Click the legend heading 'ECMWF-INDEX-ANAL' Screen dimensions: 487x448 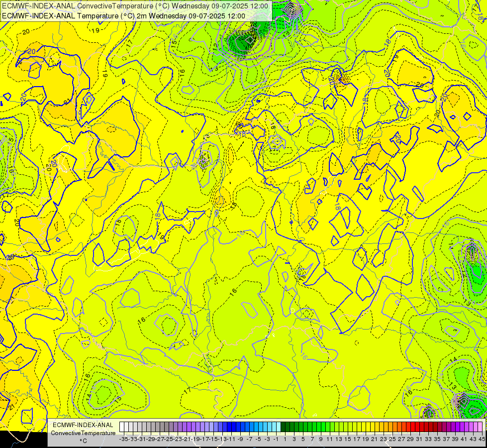click(x=83, y=425)
